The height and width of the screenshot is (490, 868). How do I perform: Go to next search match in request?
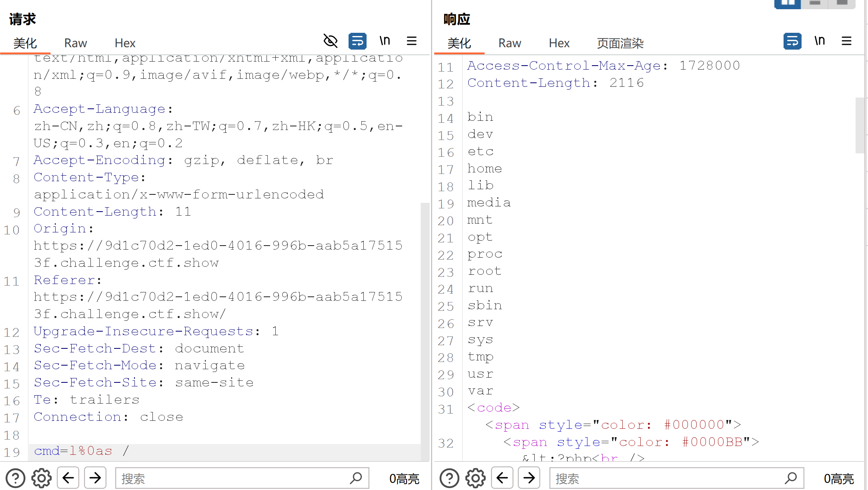[95, 478]
